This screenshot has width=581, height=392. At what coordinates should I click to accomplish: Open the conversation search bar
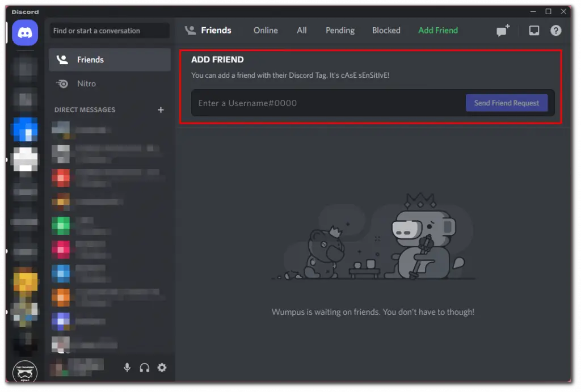pos(109,31)
